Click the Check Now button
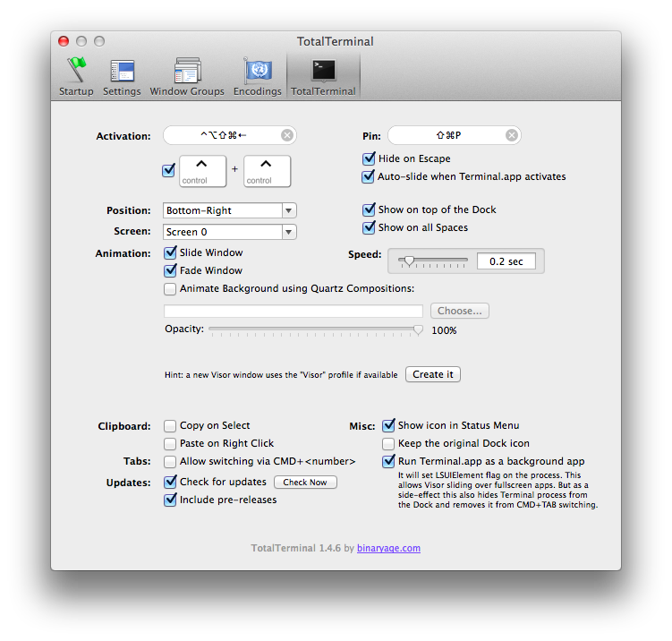This screenshot has width=672, height=641. 305,483
